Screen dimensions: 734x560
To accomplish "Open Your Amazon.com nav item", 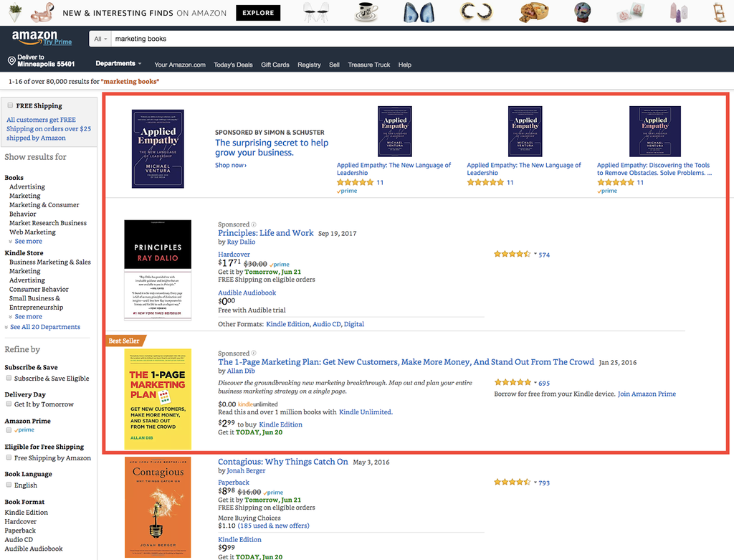I will pos(180,65).
